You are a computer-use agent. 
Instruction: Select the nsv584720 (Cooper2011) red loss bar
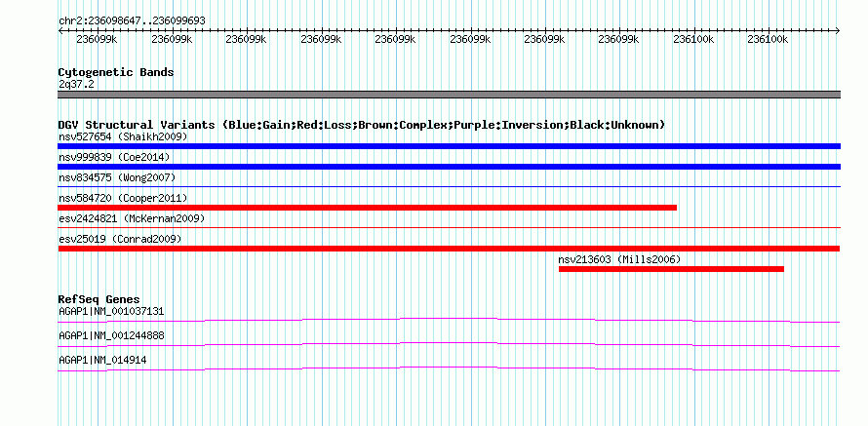[x=367, y=208]
